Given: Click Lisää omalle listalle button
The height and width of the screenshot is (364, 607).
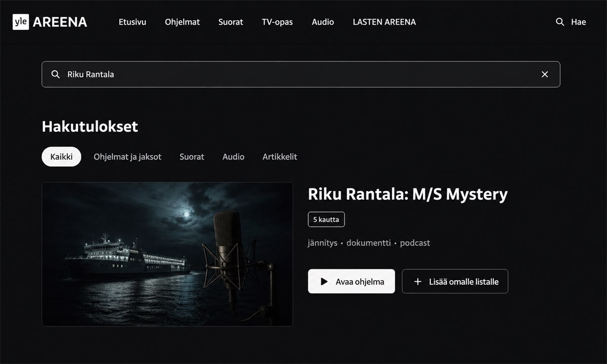Looking at the screenshot, I should 455,282.
